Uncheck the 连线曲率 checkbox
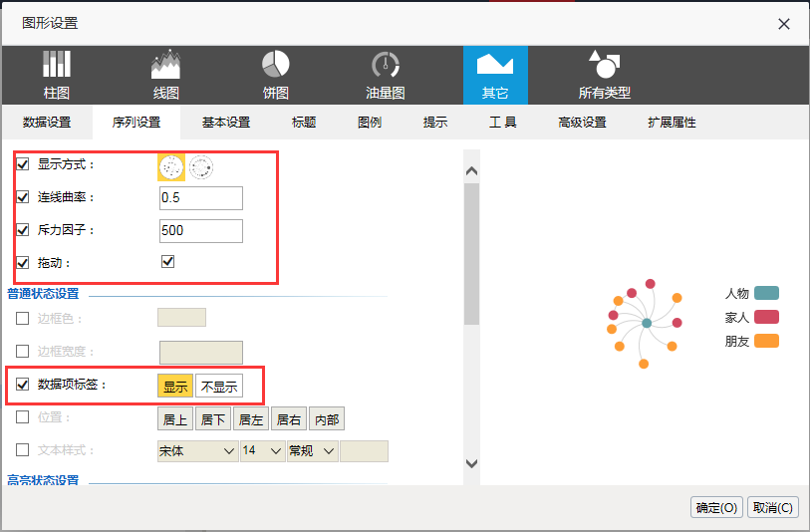 pyautogui.click(x=23, y=197)
